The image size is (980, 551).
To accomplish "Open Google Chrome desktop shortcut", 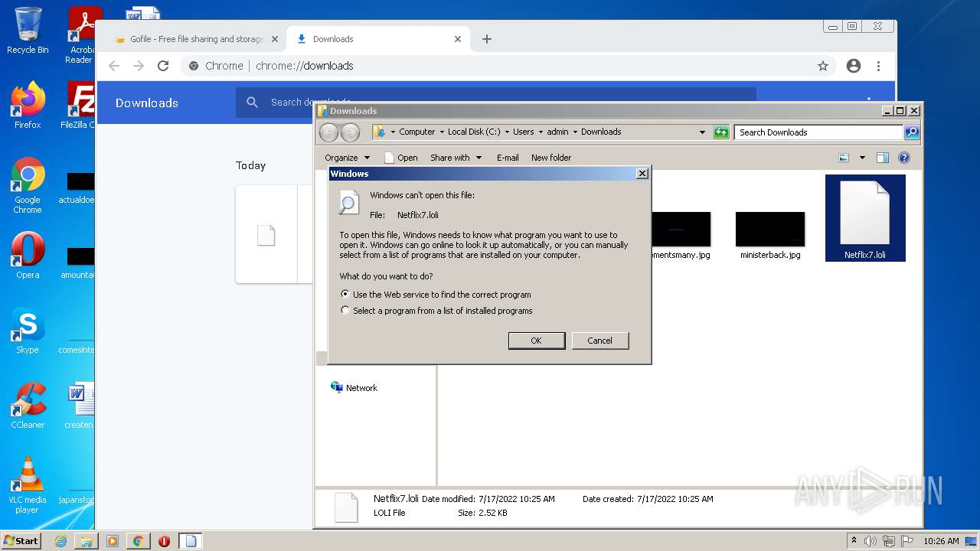I will point(28,185).
